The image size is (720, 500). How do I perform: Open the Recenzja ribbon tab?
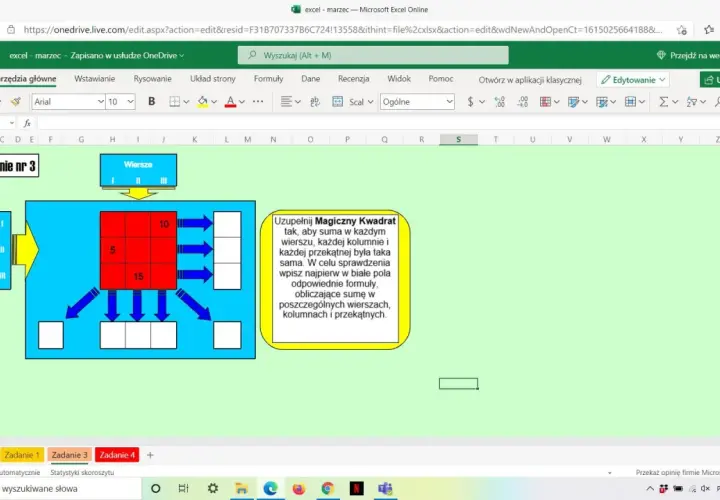(x=354, y=79)
